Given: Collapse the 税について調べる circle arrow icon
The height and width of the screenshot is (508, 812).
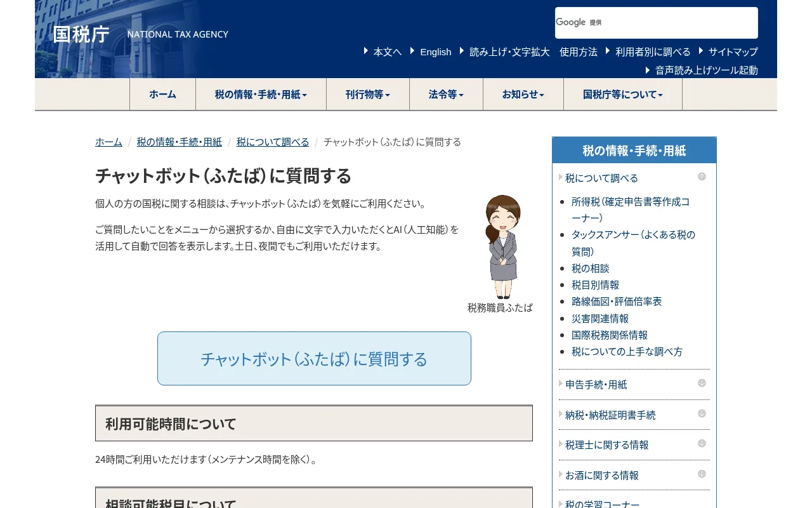Looking at the screenshot, I should click(x=702, y=177).
